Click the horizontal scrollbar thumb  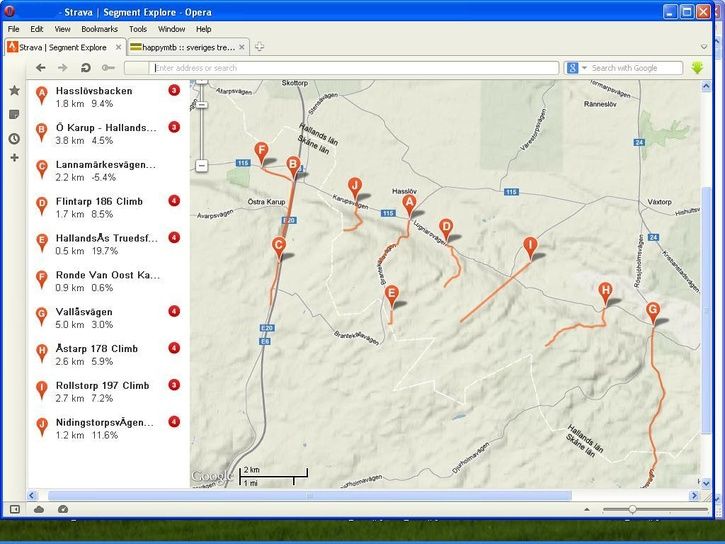tap(310, 495)
